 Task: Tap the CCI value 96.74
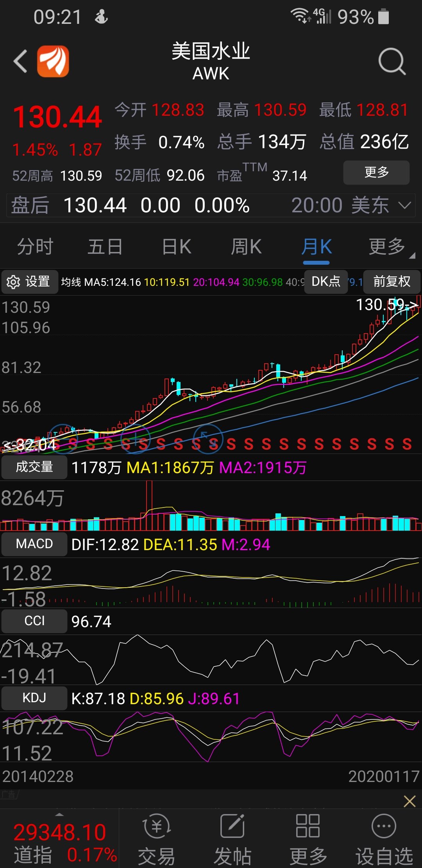[x=91, y=621]
